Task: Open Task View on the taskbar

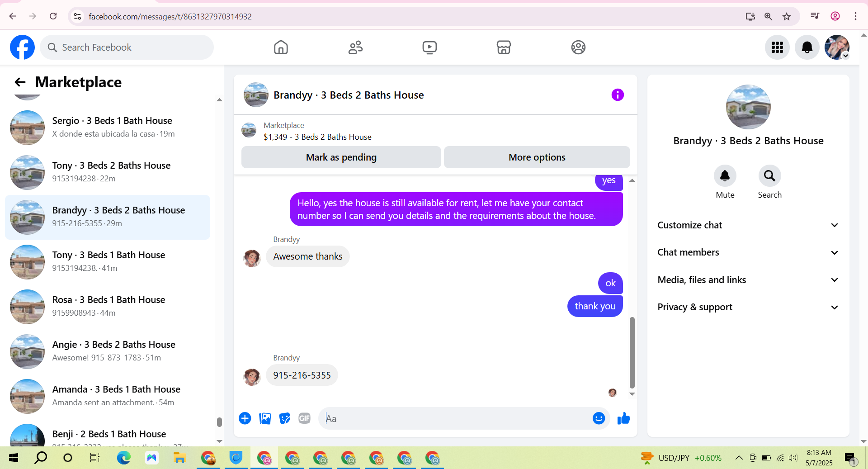Action: [x=95, y=458]
